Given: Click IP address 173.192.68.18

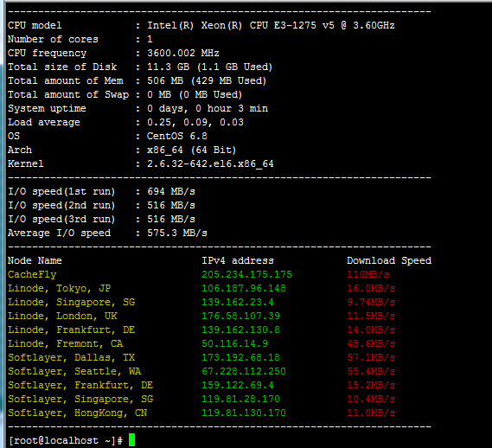Looking at the screenshot, I should point(240,357).
